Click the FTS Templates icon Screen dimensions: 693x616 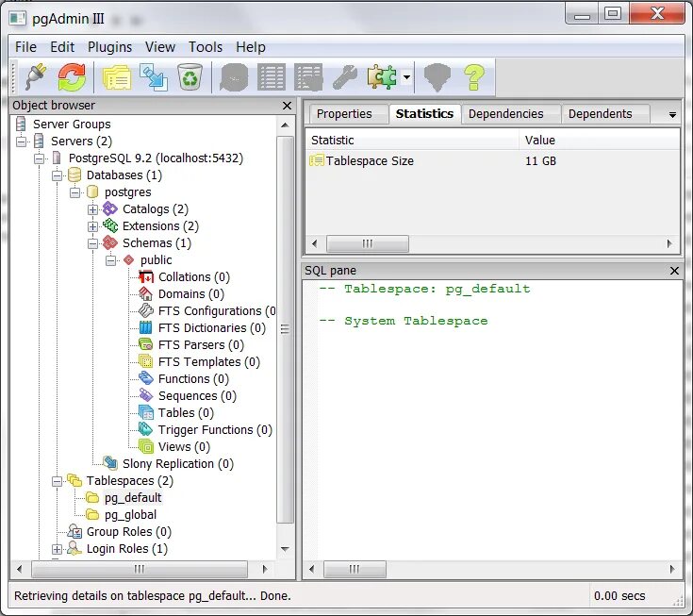(146, 361)
